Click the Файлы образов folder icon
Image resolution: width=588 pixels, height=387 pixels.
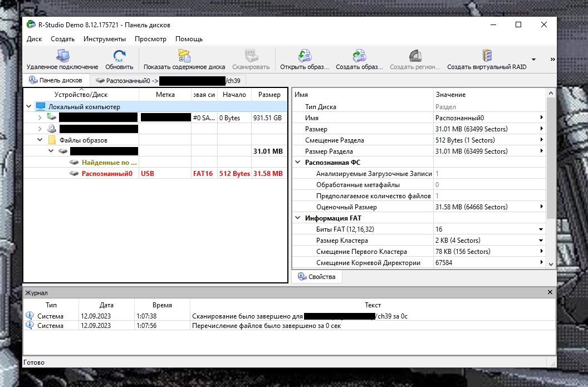point(52,140)
